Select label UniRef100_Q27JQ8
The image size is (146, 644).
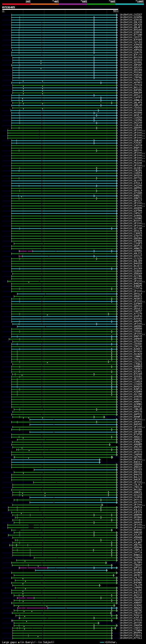click(x=131, y=228)
